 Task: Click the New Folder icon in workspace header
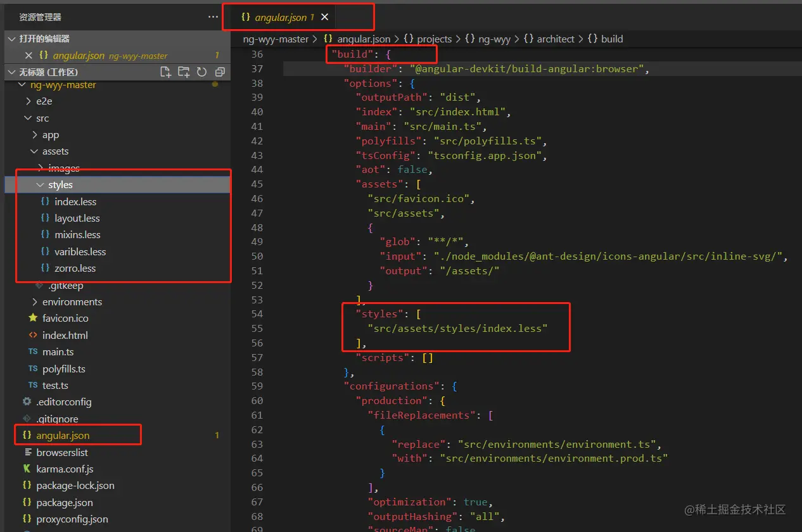[184, 72]
